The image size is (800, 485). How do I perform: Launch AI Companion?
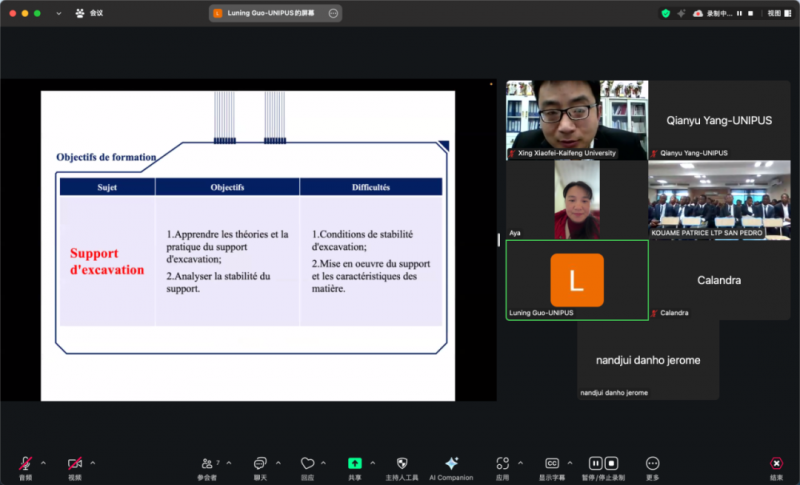[x=451, y=464]
